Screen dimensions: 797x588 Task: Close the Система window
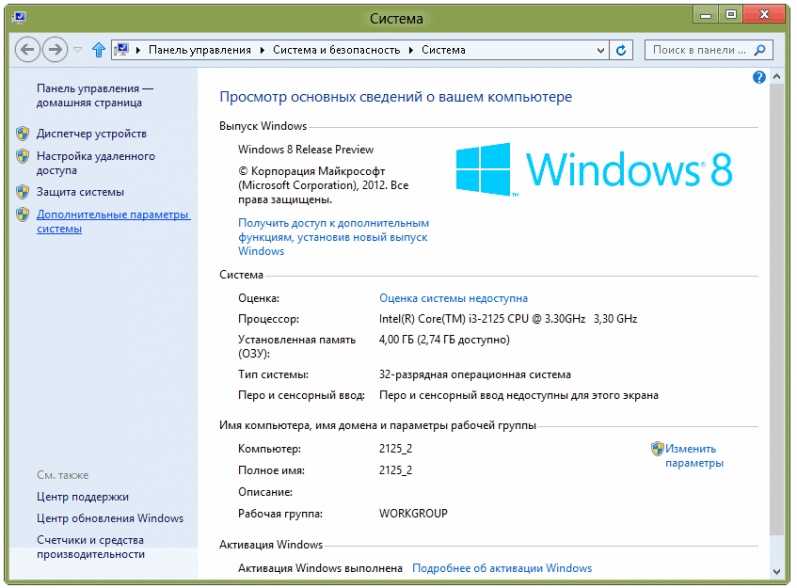(x=764, y=15)
